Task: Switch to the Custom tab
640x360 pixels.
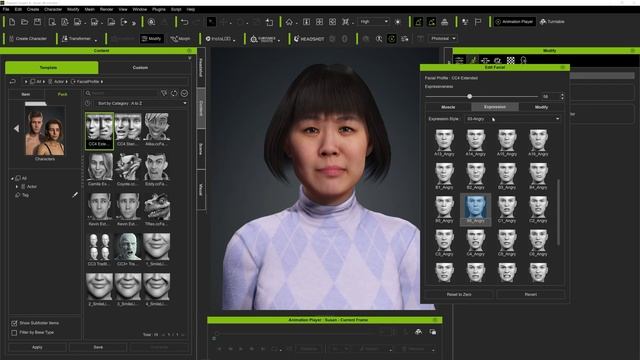Action: [140, 67]
